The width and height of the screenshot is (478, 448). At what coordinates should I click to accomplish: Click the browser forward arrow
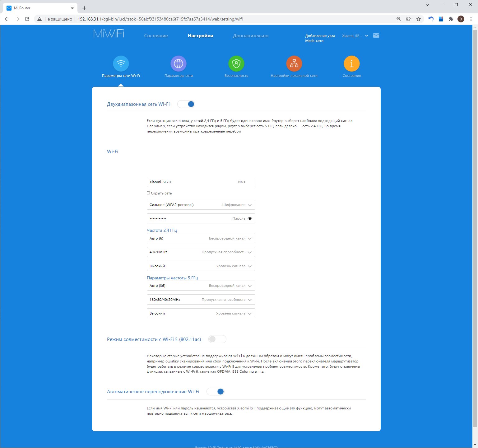click(x=17, y=19)
